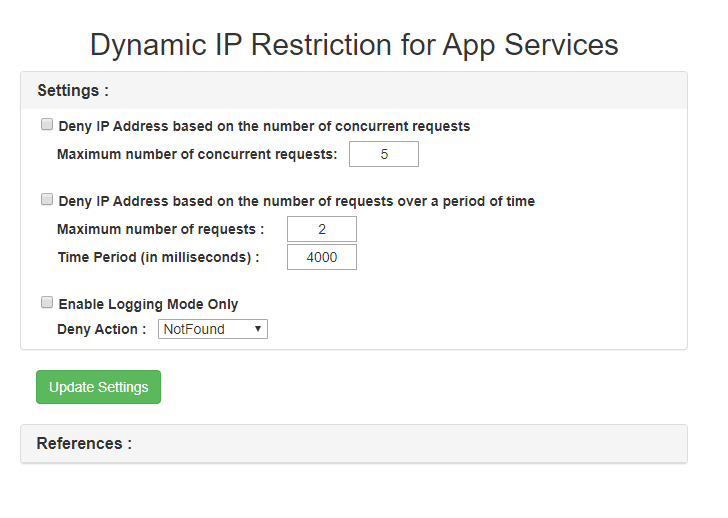Click the 'Maximum number of requests :' label
The height and width of the screenshot is (518, 728).
[x=160, y=229]
